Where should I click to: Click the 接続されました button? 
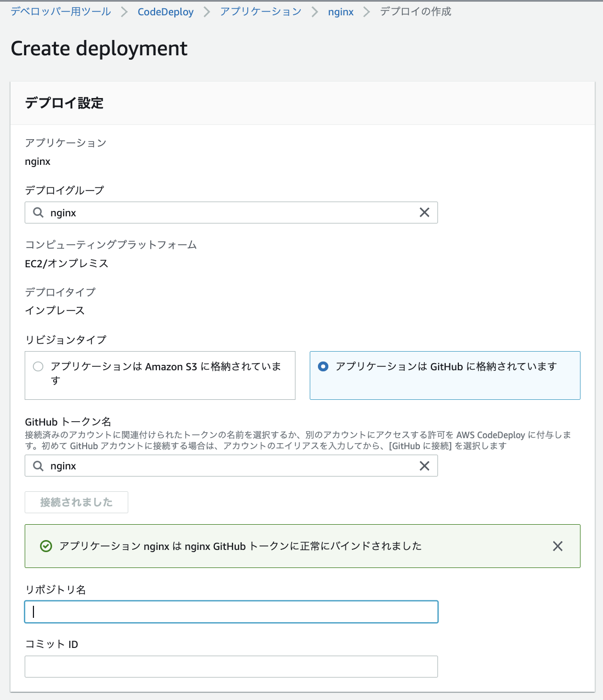point(76,502)
